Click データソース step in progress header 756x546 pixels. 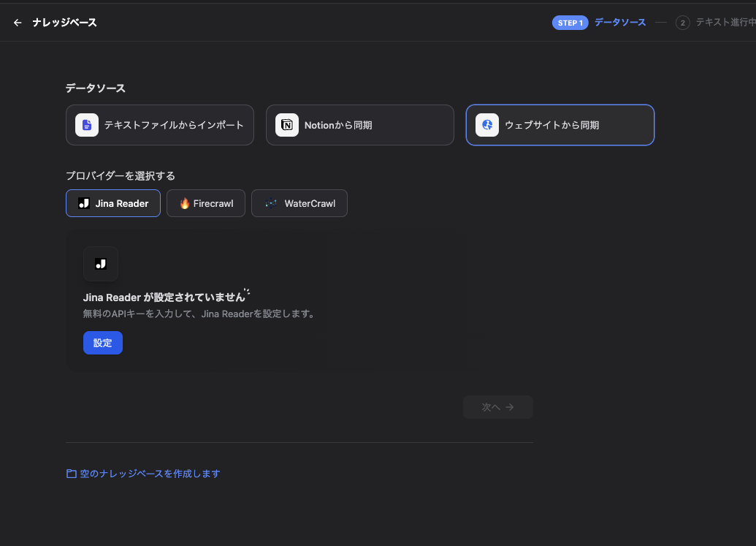tap(619, 22)
